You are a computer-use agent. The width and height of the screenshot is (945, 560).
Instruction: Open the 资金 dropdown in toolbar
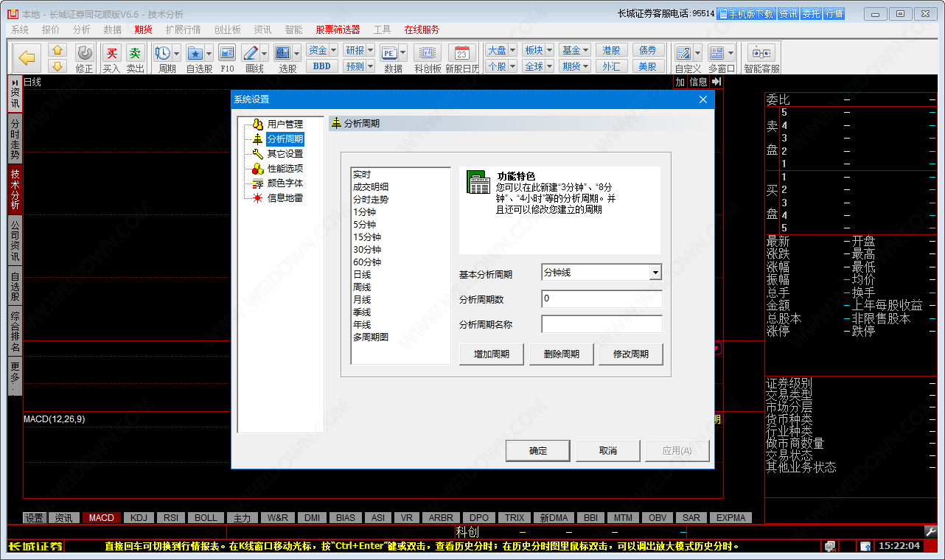(x=322, y=50)
